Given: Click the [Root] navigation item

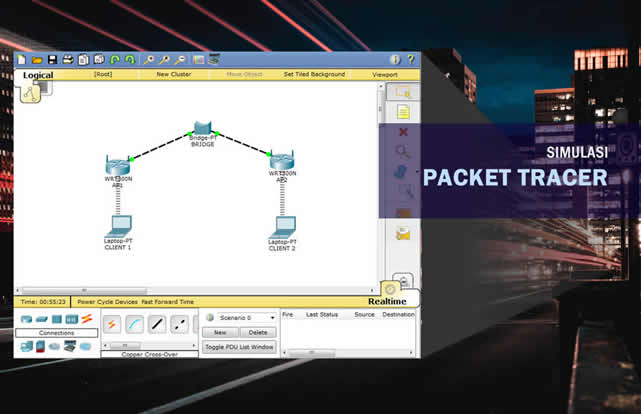Looking at the screenshot, I should coord(103,74).
